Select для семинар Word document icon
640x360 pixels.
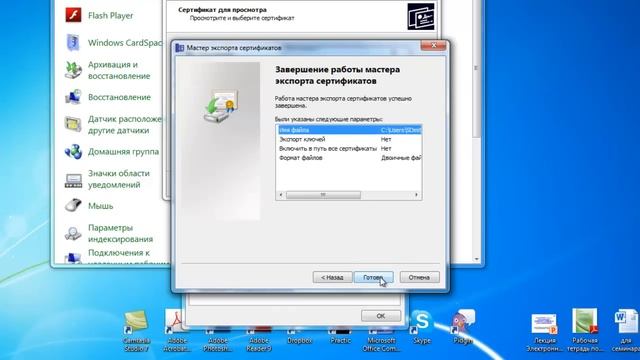pyautogui.click(x=626, y=331)
